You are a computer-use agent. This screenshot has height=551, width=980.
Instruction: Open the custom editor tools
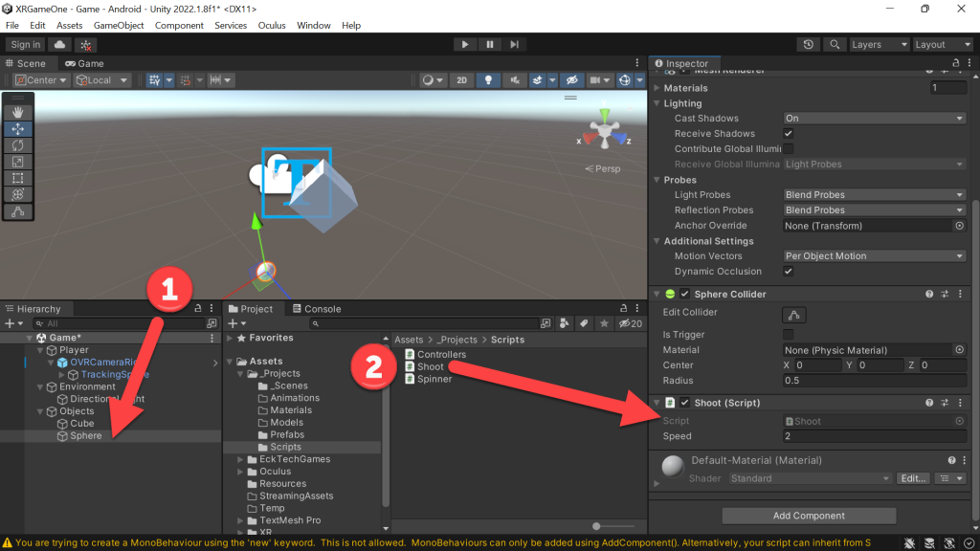[17, 211]
